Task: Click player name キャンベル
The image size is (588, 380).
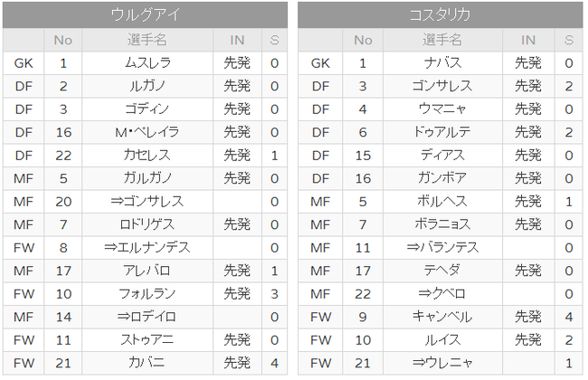Action: point(442,317)
